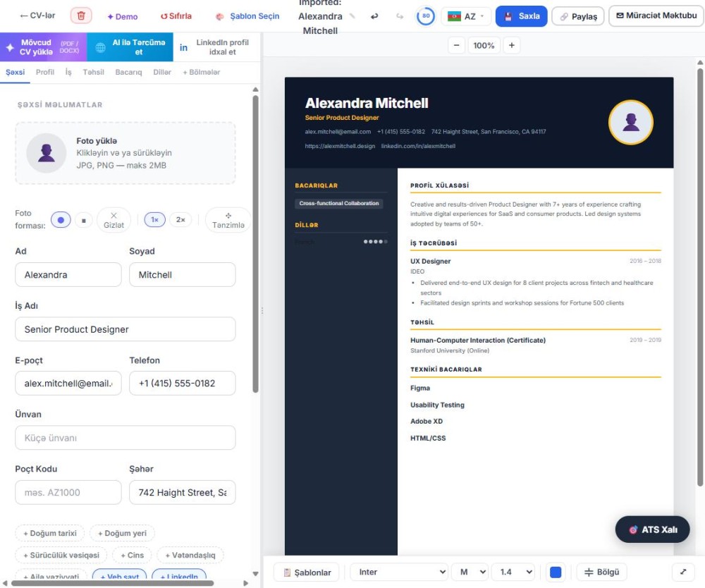Zoom out with the minus button
705x588 pixels.
[x=456, y=45]
